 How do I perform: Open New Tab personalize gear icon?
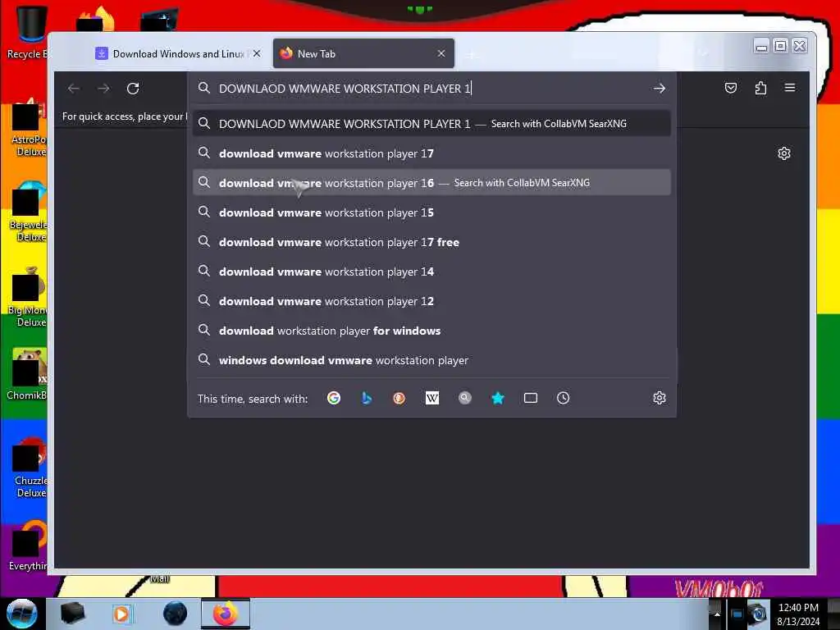pos(784,153)
